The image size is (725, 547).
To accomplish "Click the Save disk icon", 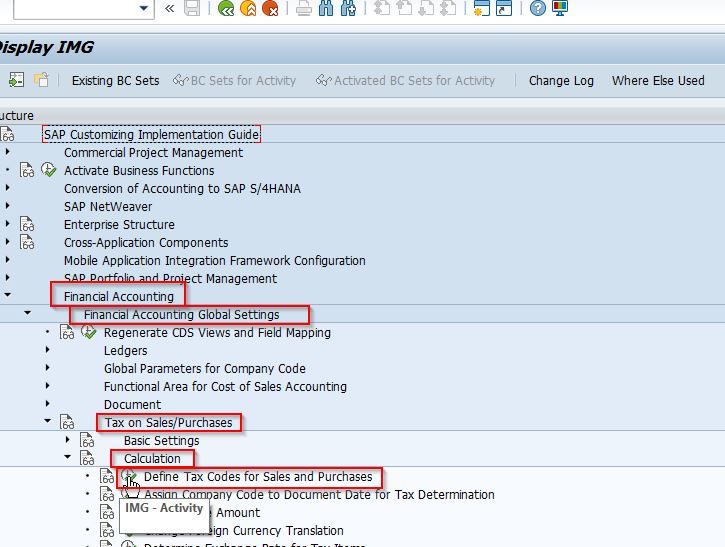I will coord(192,8).
